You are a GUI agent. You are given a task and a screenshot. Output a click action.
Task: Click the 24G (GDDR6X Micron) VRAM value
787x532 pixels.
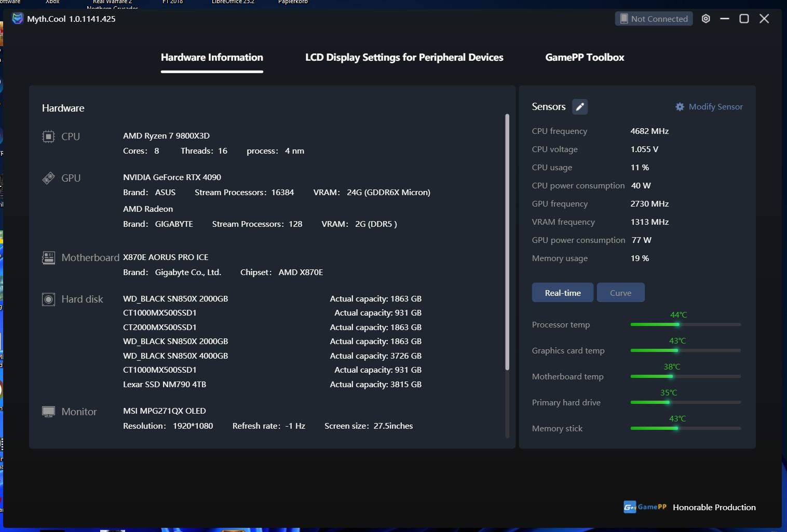tap(388, 192)
